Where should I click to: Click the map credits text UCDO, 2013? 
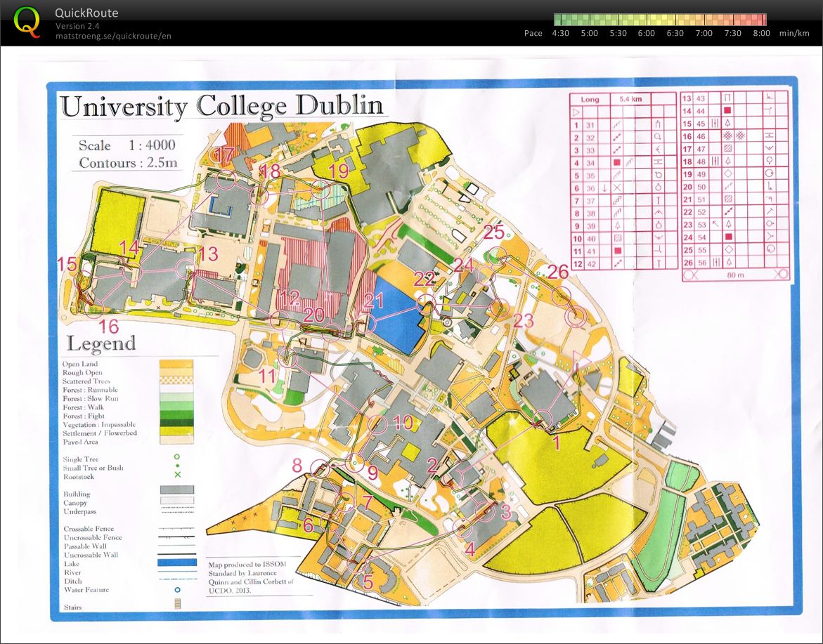[x=230, y=590]
